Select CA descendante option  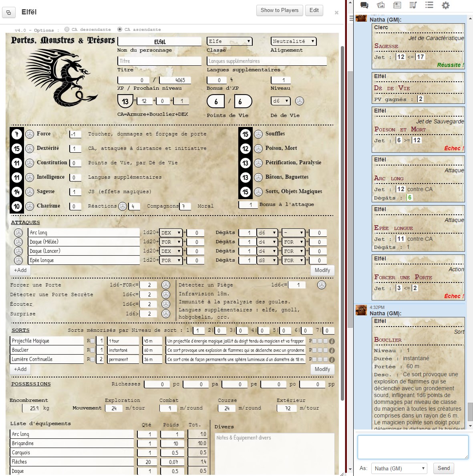click(67, 29)
